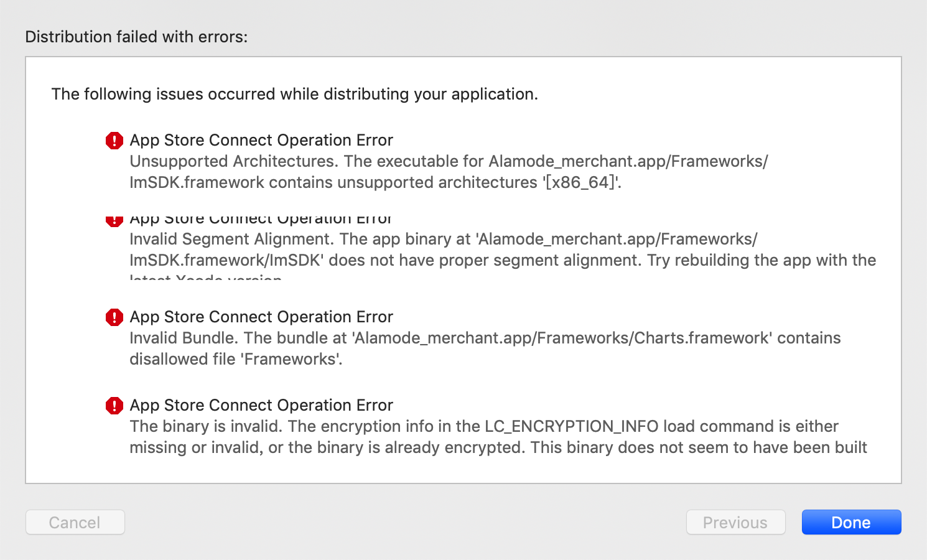Click the 'Distribution failed with errors' heading
This screenshot has height=560, width=927.
[136, 37]
